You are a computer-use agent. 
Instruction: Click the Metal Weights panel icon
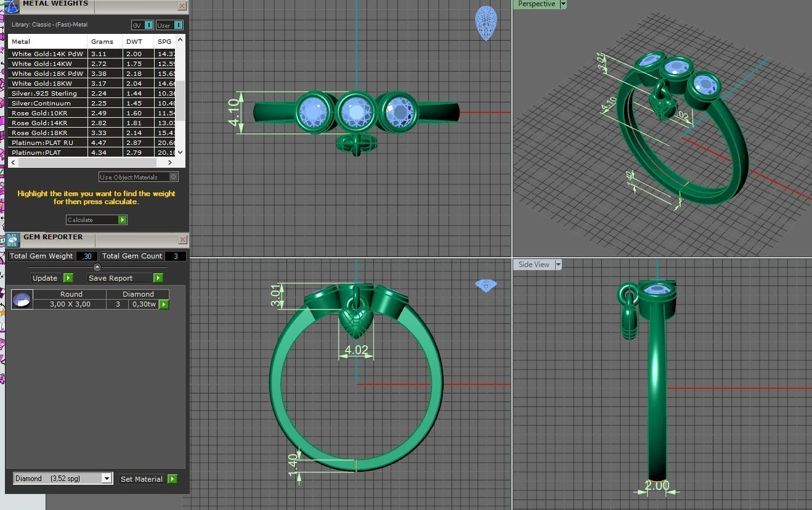coord(12,6)
